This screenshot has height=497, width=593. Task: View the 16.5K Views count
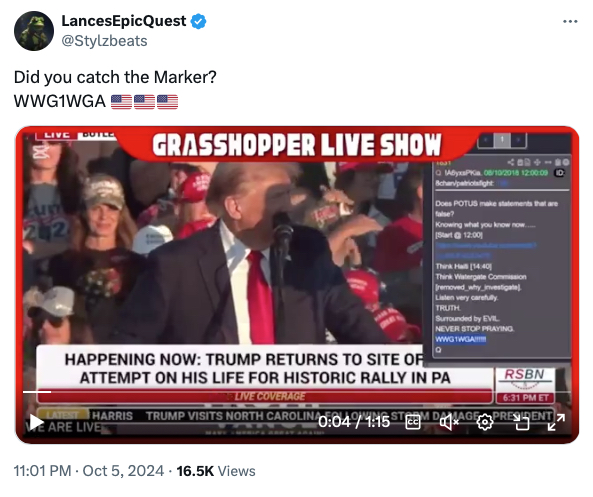point(216,471)
